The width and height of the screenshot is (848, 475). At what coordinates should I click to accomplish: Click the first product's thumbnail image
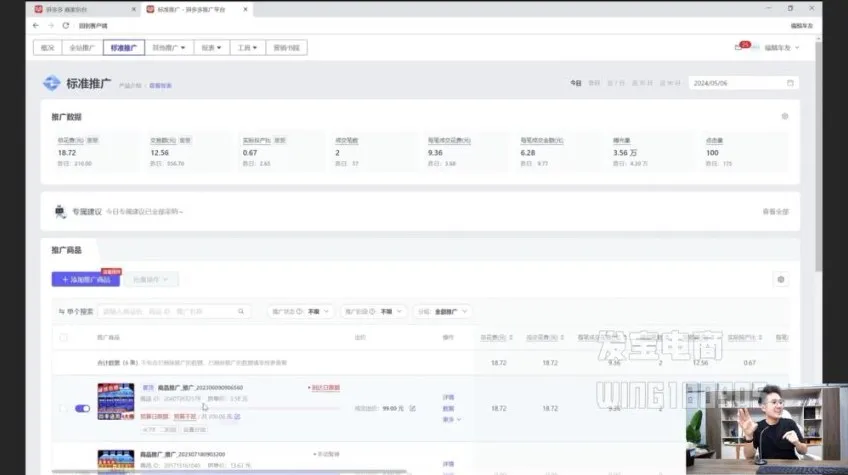point(115,401)
